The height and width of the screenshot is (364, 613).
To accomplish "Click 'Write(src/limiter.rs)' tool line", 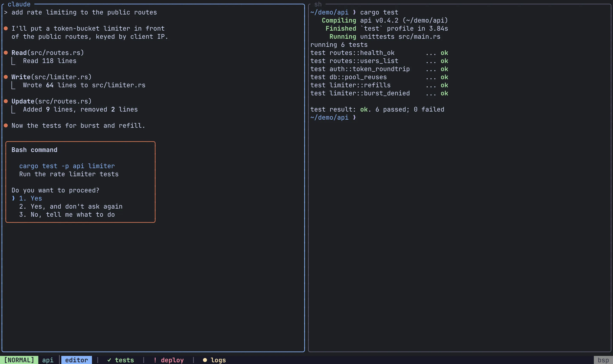I will click(52, 77).
